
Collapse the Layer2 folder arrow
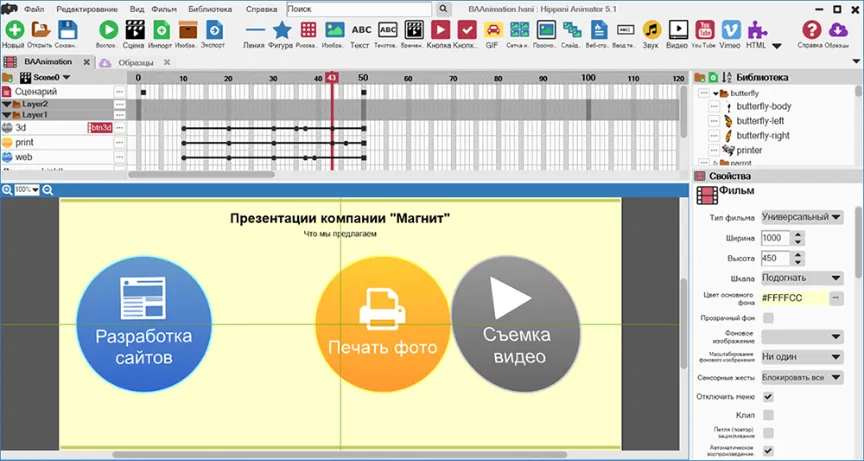(6, 104)
